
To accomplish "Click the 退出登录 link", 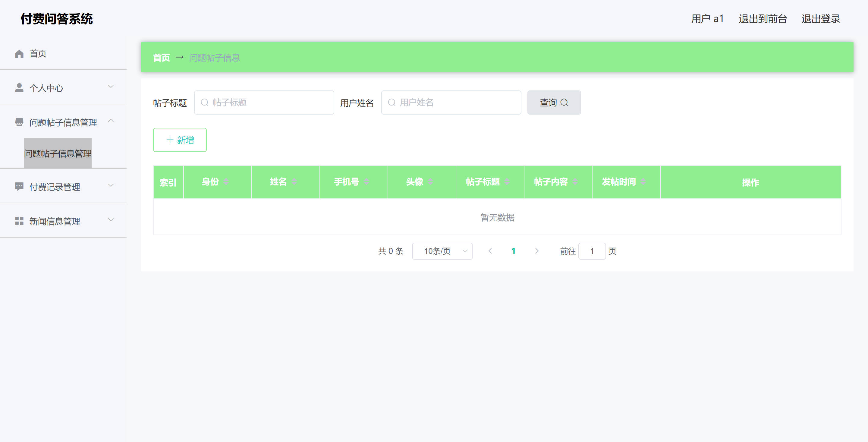I will 820,19.
